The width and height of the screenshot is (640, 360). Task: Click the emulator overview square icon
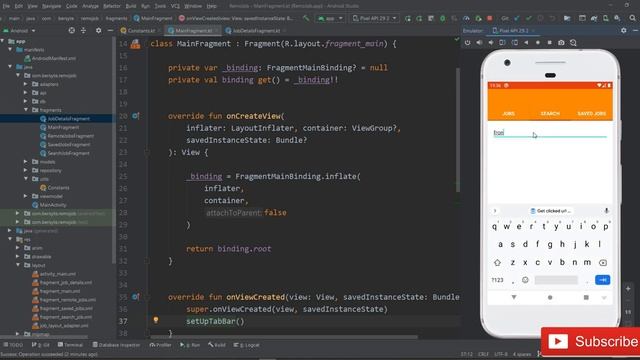pyautogui.click(x=550, y=42)
